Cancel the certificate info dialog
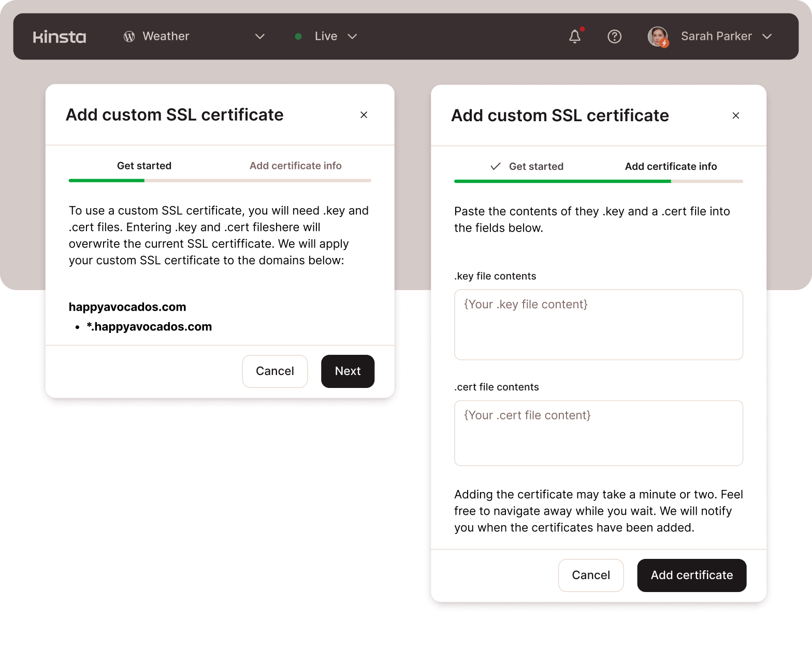This screenshot has width=812, height=663. click(x=590, y=575)
